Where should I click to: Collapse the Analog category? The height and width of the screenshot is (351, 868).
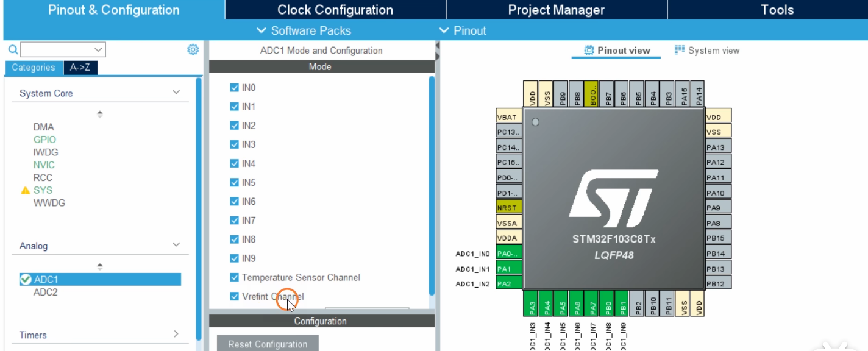[x=176, y=245]
